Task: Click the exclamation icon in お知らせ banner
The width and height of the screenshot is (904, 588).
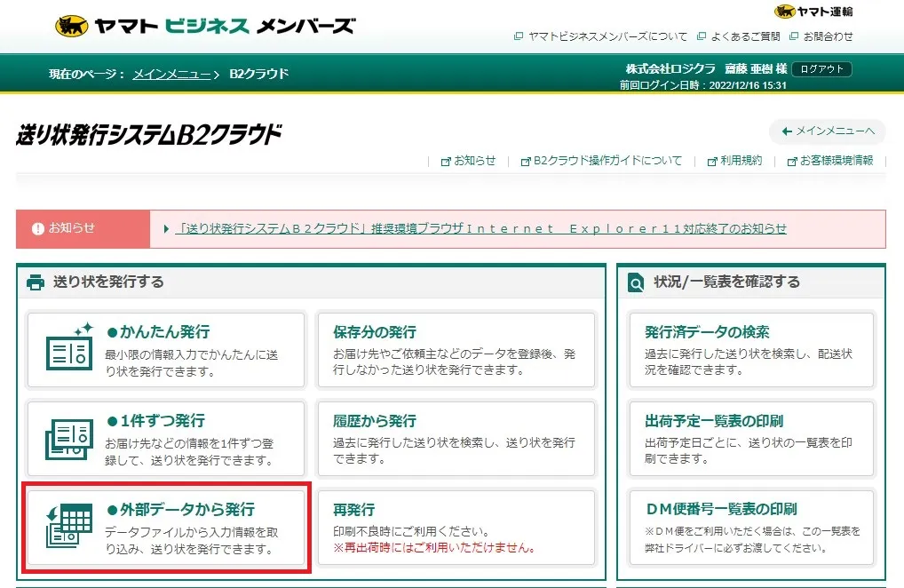Action: [38, 229]
